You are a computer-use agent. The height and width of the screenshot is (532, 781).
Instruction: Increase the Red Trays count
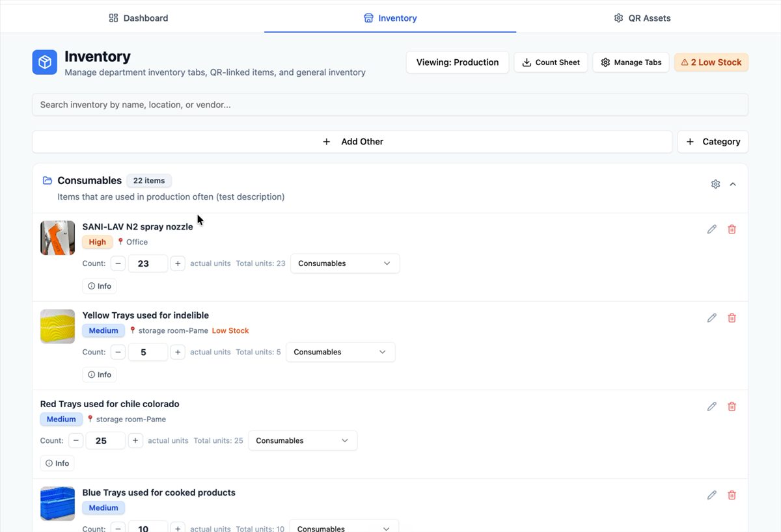pyautogui.click(x=135, y=440)
